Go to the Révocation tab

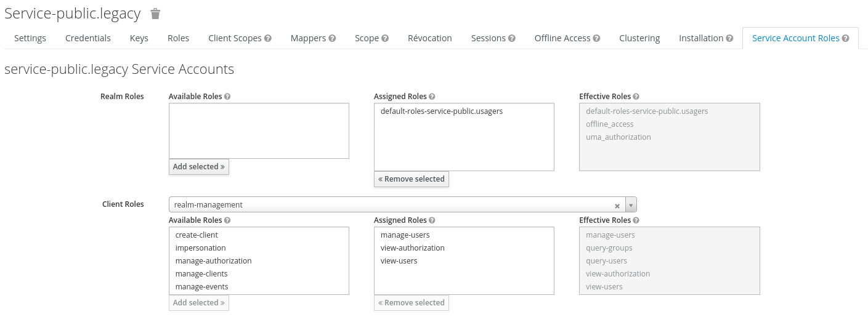pyautogui.click(x=429, y=38)
